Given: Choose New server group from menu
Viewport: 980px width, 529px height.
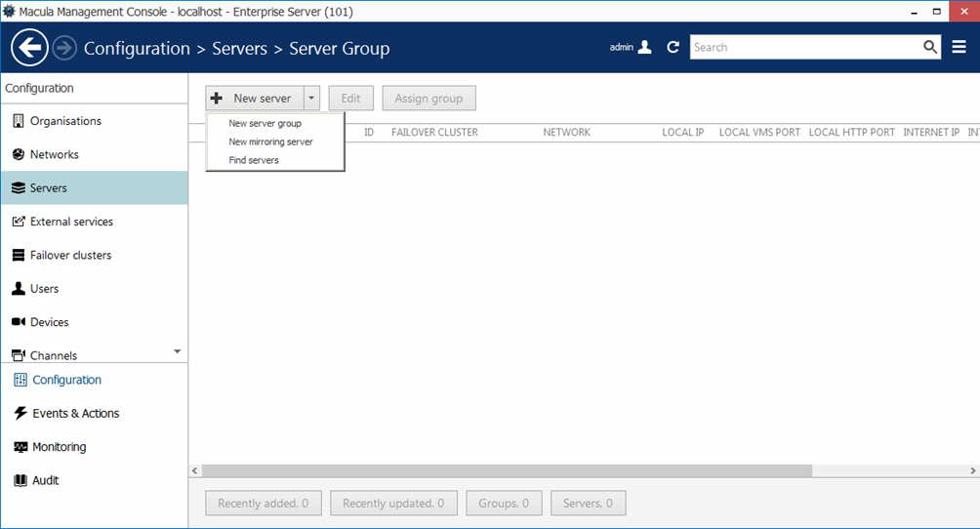Looking at the screenshot, I should point(265,124).
